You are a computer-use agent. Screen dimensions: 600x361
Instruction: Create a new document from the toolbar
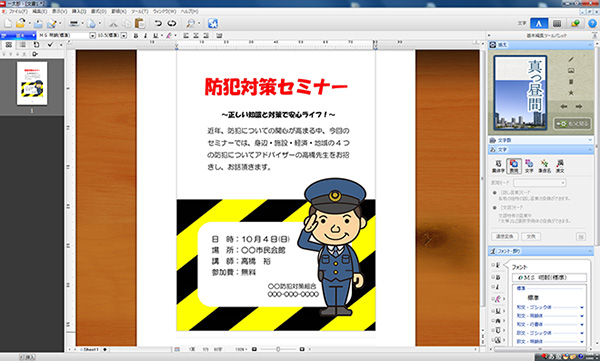pyautogui.click(x=8, y=23)
